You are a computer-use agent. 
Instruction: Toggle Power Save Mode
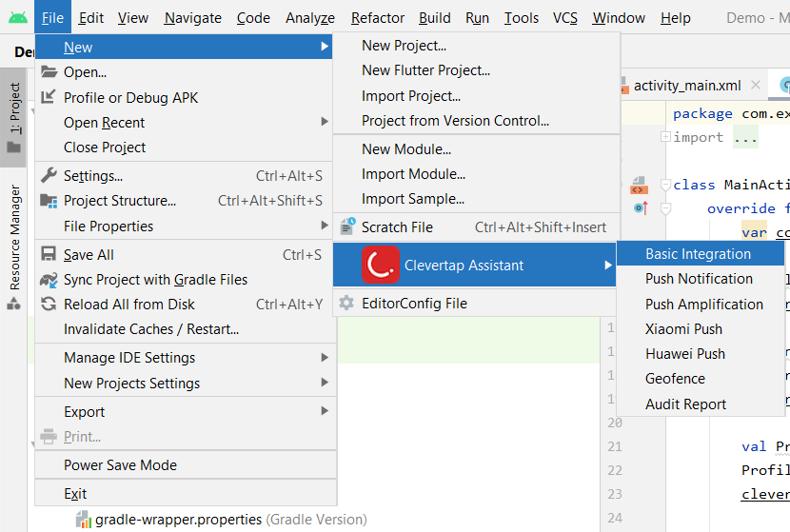pos(184,465)
